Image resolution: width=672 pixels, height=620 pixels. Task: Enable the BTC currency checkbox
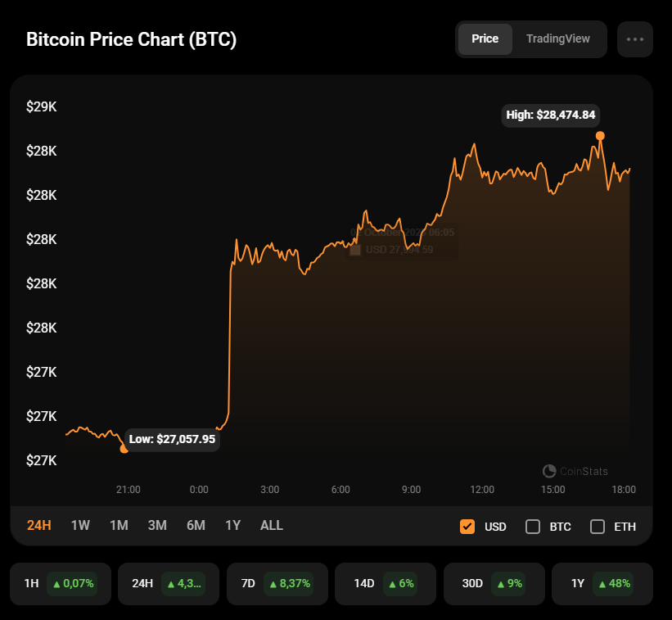[x=533, y=527]
